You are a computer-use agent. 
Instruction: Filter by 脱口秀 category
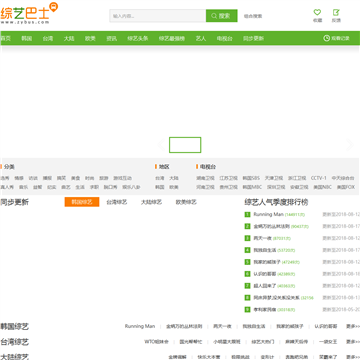click(x=110, y=187)
